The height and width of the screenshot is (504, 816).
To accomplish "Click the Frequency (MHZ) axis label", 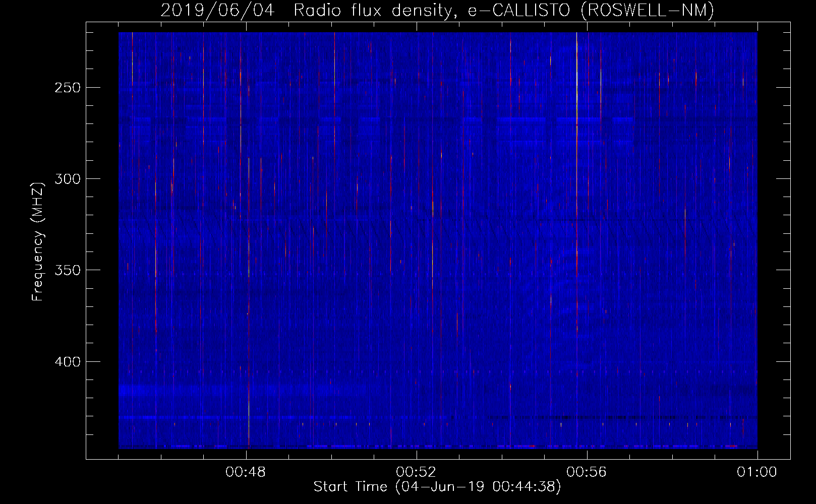I will point(38,242).
